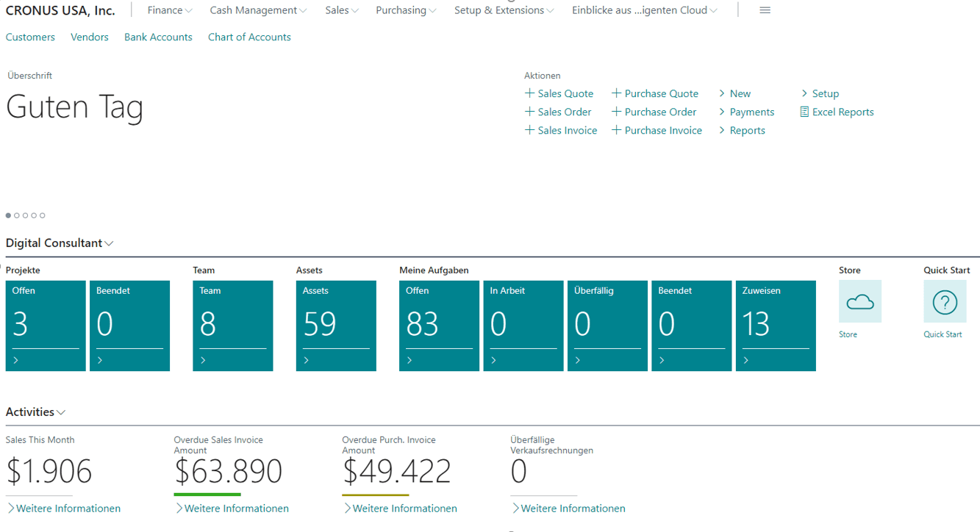This screenshot has height=532, width=980.
Task: Open the Setup & Extensions menu
Action: click(504, 10)
